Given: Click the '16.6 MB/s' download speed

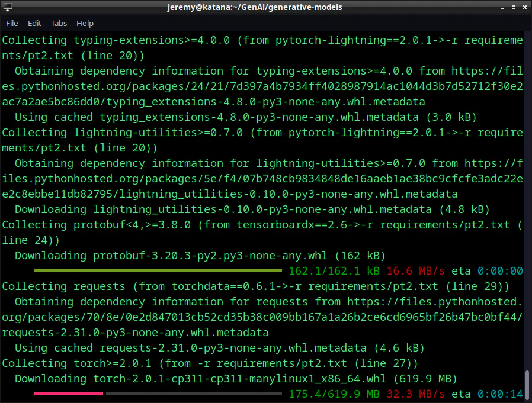Looking at the screenshot, I should (416, 271).
